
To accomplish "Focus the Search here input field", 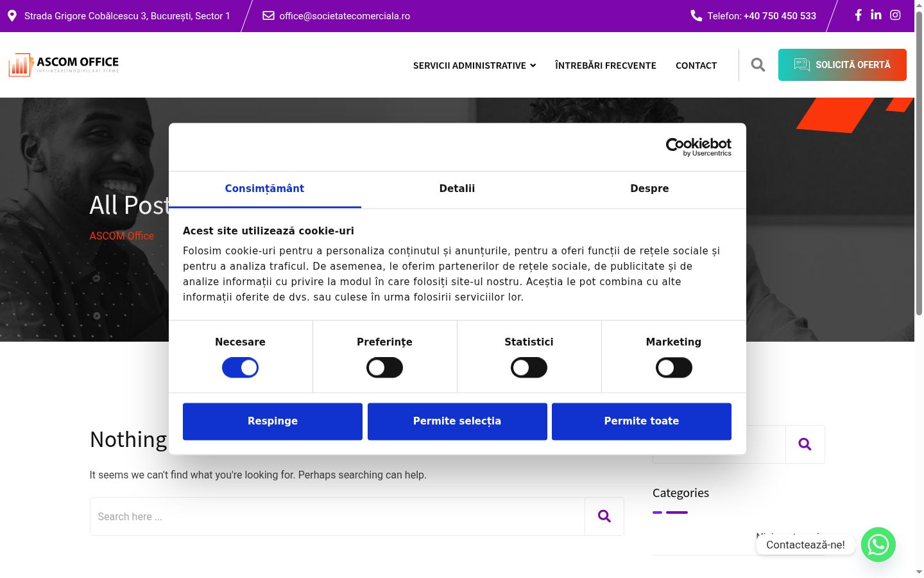I will (x=338, y=516).
